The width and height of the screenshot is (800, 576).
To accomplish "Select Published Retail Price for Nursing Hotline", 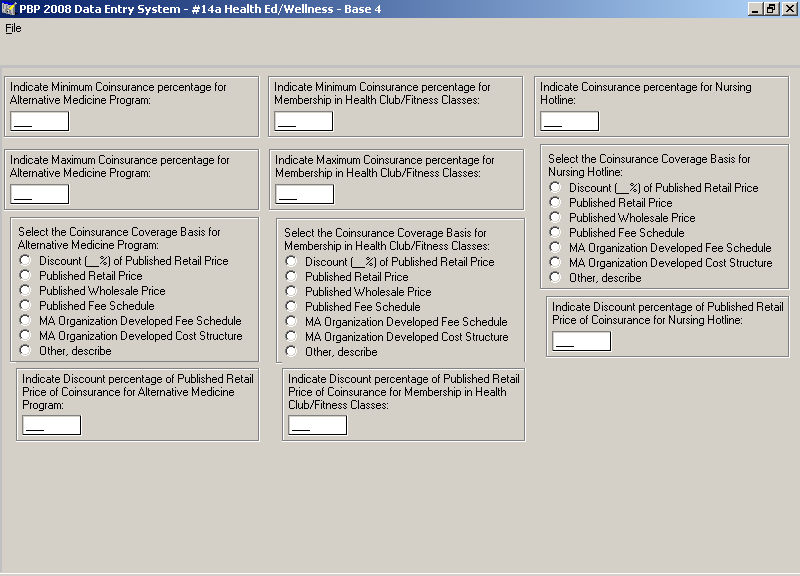I will click(x=611, y=203).
